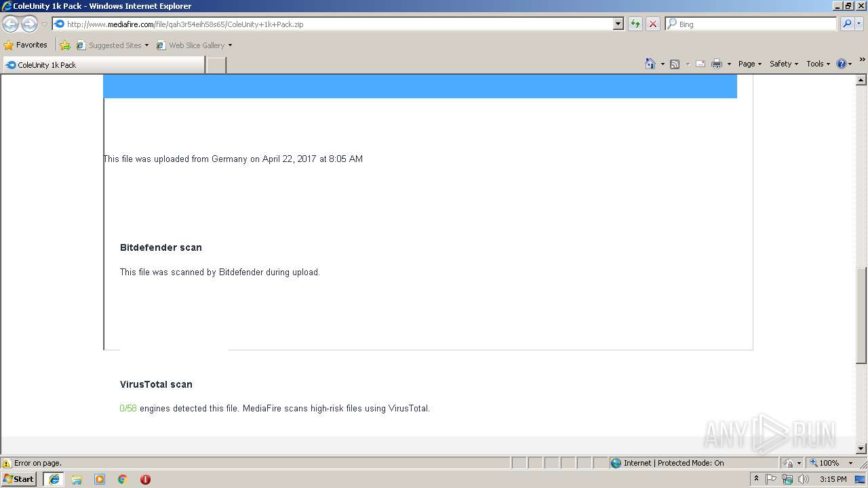Click the RSS feeds icon

(x=675, y=64)
